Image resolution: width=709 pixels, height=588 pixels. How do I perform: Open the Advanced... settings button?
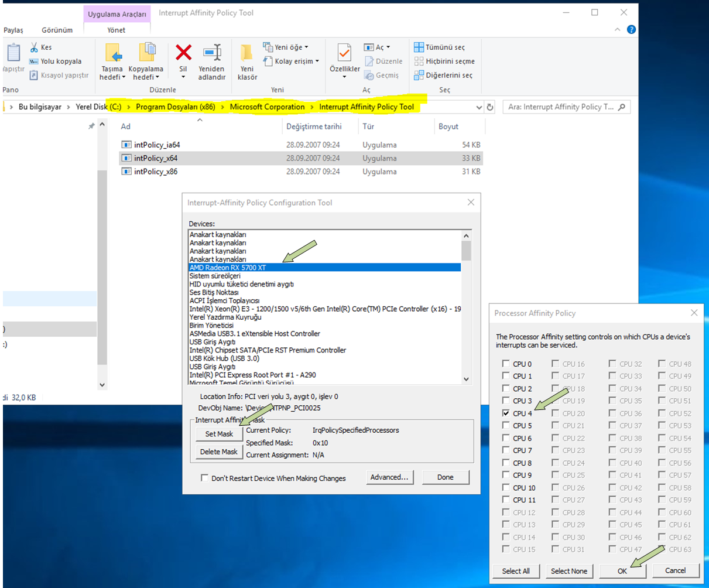coord(389,477)
